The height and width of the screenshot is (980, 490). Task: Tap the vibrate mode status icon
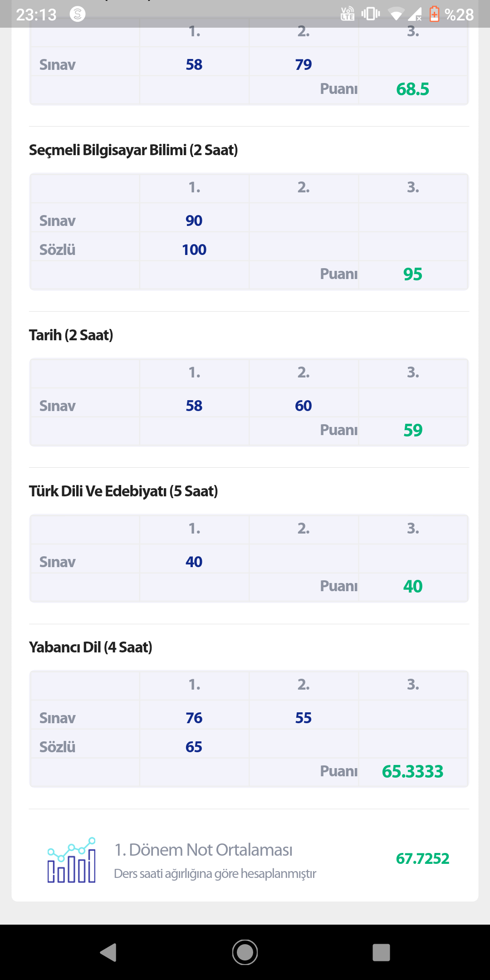(x=370, y=14)
